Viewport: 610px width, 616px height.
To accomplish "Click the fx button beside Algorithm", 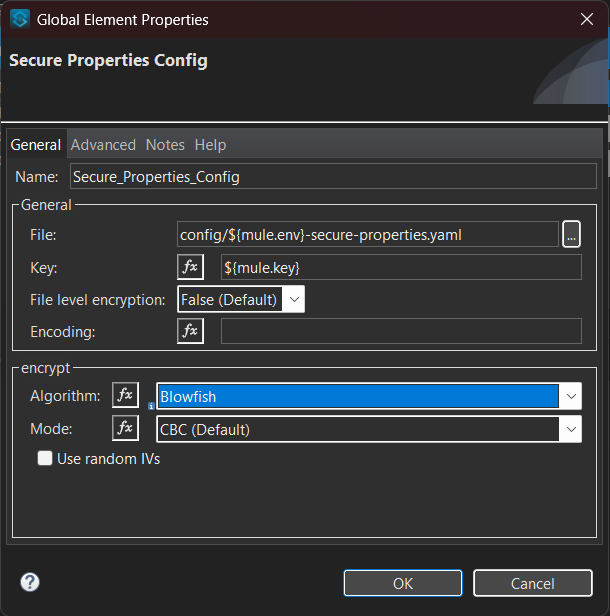I will pyautogui.click(x=125, y=396).
